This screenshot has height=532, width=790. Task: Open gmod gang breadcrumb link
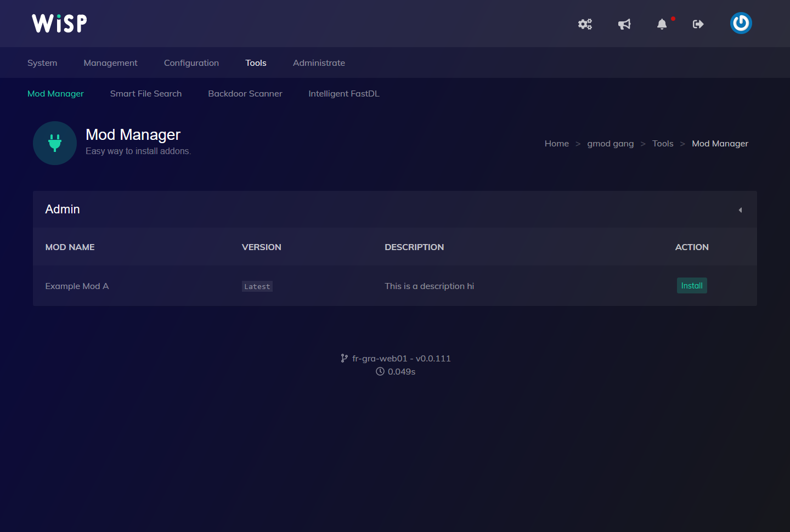coord(611,143)
